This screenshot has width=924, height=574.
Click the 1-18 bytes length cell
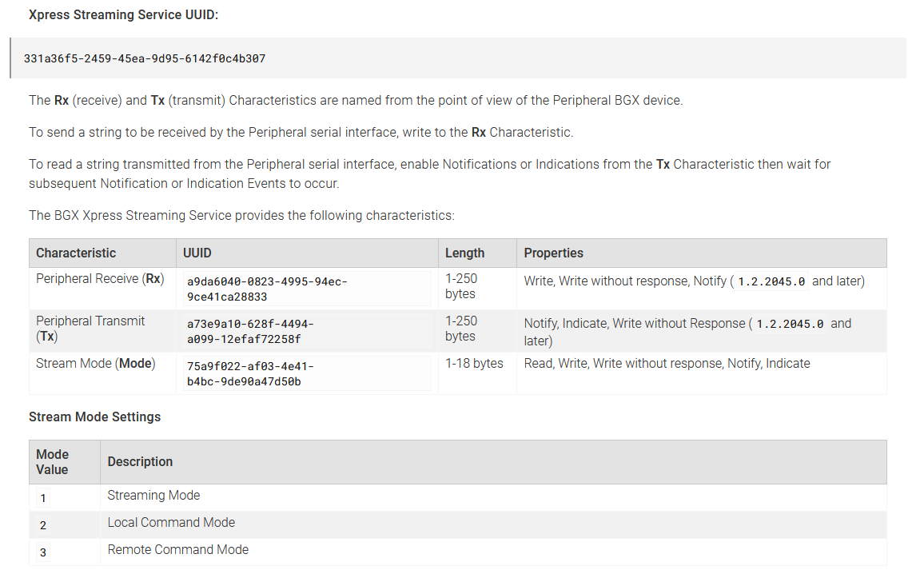(x=474, y=364)
